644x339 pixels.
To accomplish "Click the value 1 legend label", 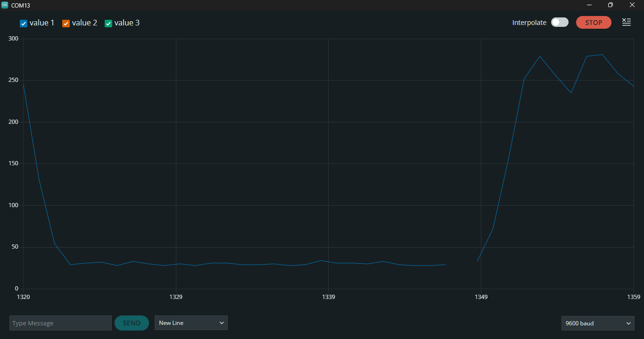I will [42, 23].
